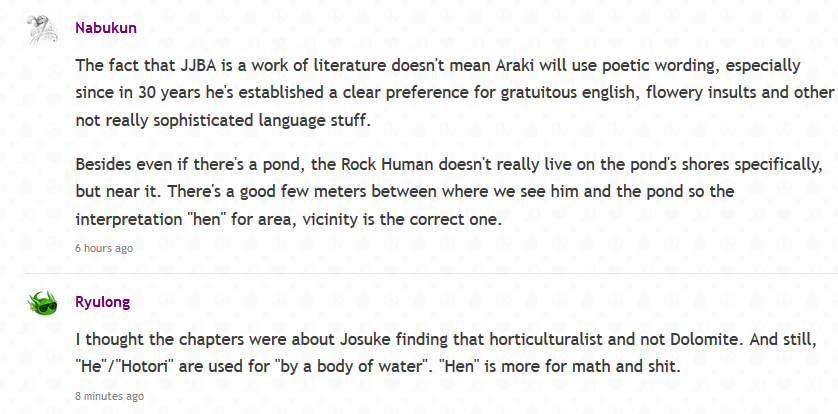Viewport: 838px width, 414px height.
Task: Visit Ryulong's user profile link
Action: tap(103, 302)
